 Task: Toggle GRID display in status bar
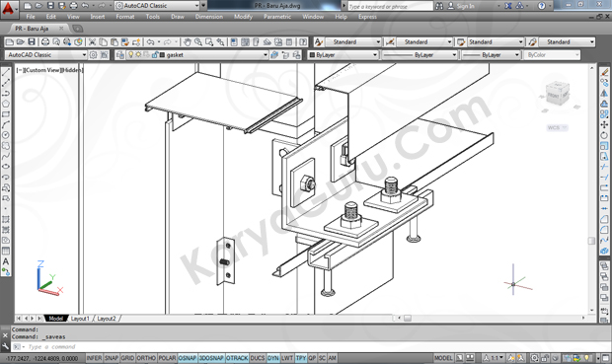pos(127,358)
